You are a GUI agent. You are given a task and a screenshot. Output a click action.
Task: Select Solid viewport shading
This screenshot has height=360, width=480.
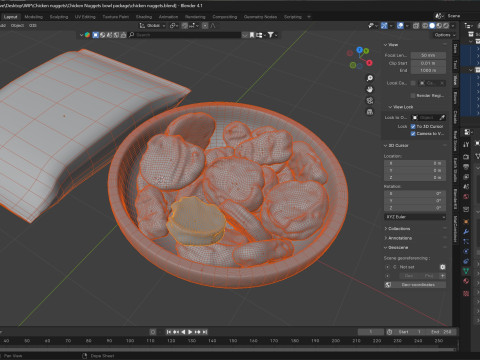(432, 26)
